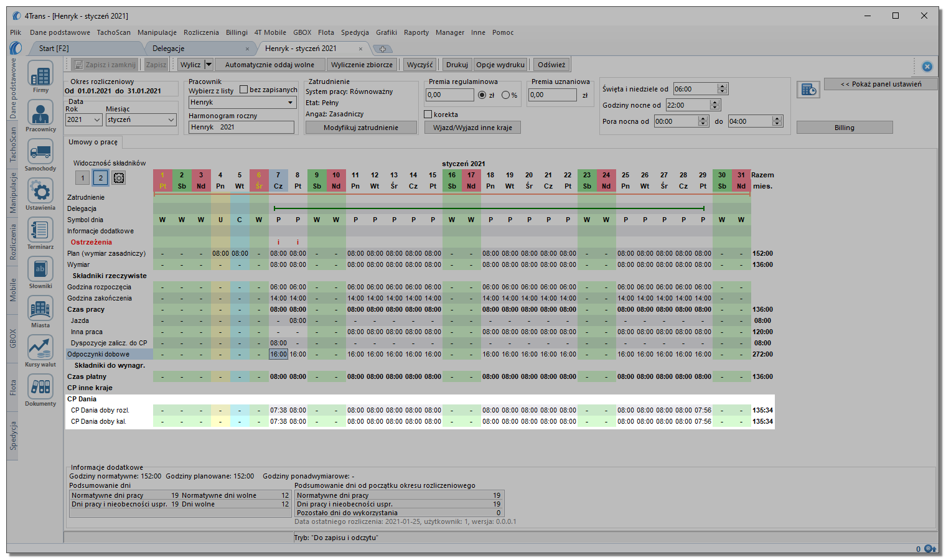This screenshot has width=946, height=560.
Task: Switch to the Start [F2] tab
Action: click(54, 49)
